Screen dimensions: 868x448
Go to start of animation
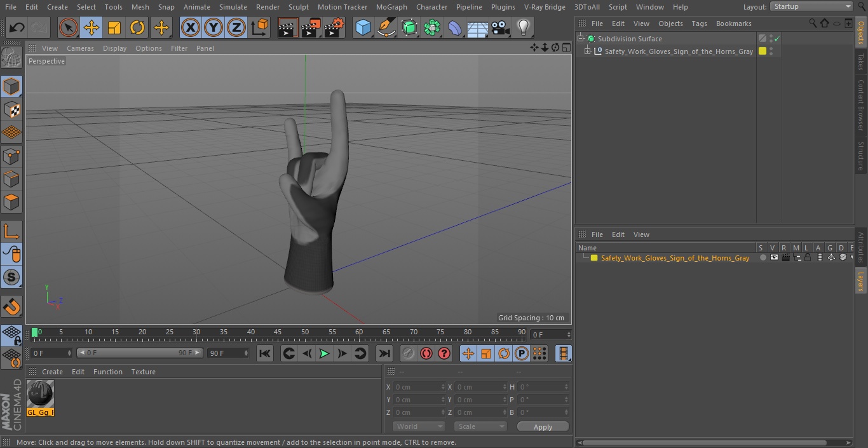coord(265,353)
